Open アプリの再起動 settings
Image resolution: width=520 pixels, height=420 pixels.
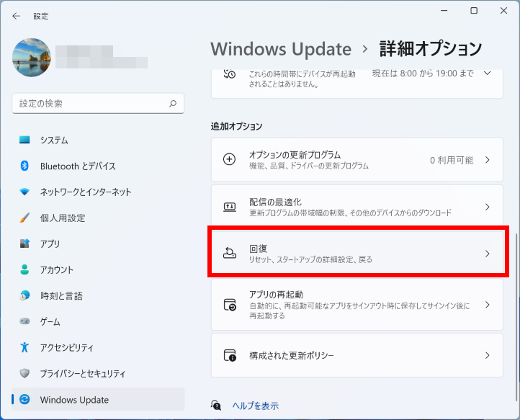pyautogui.click(x=357, y=304)
